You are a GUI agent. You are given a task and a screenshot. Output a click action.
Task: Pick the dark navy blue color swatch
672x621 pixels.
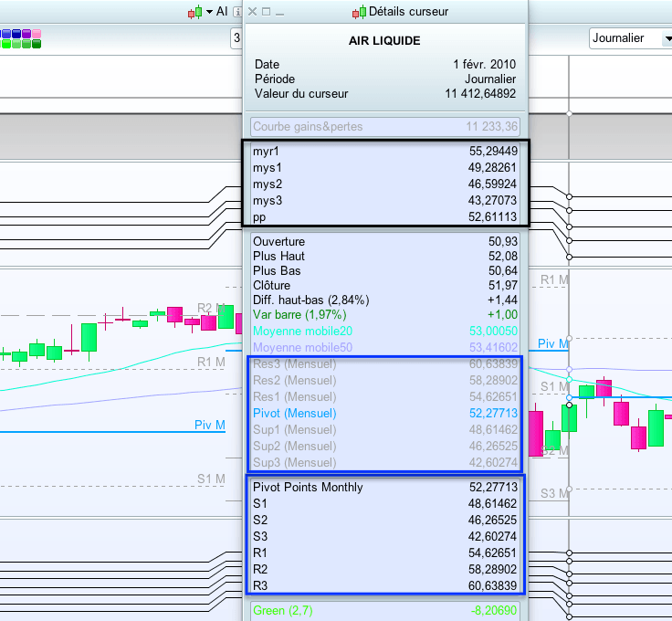click(x=16, y=34)
